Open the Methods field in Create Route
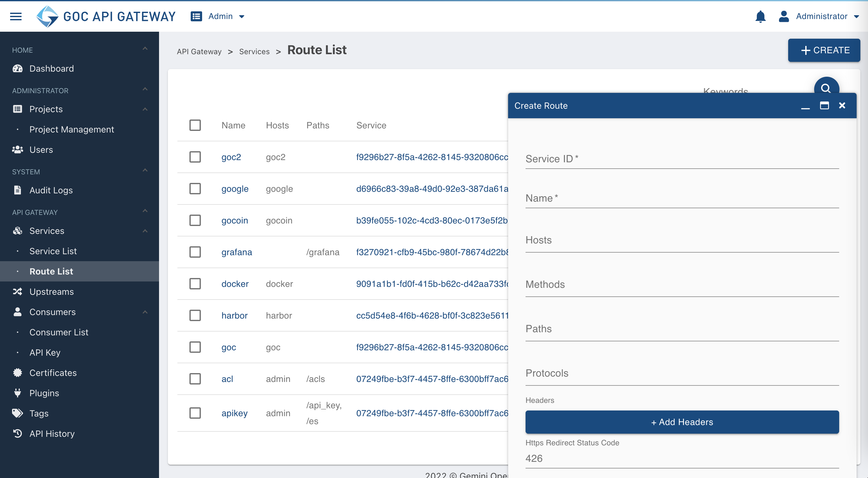Viewport: 868px width, 478px height. 682,285
